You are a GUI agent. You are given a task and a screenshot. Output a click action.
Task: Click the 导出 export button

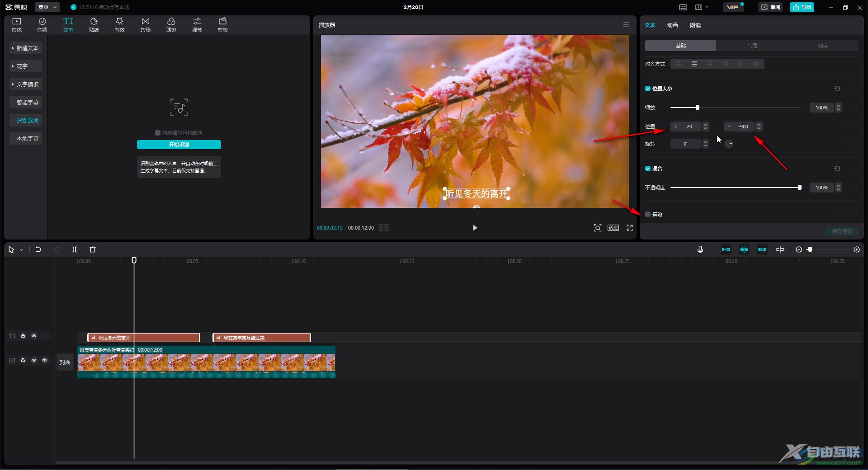pyautogui.click(x=802, y=7)
